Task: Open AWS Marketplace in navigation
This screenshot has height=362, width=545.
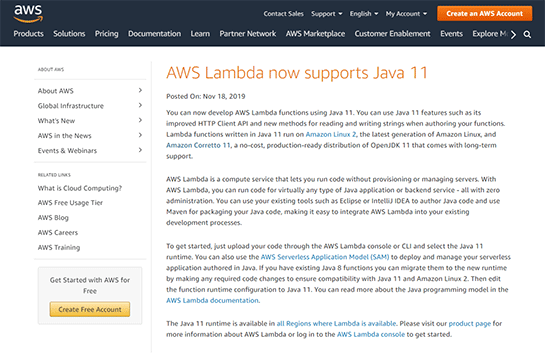Action: click(x=315, y=34)
